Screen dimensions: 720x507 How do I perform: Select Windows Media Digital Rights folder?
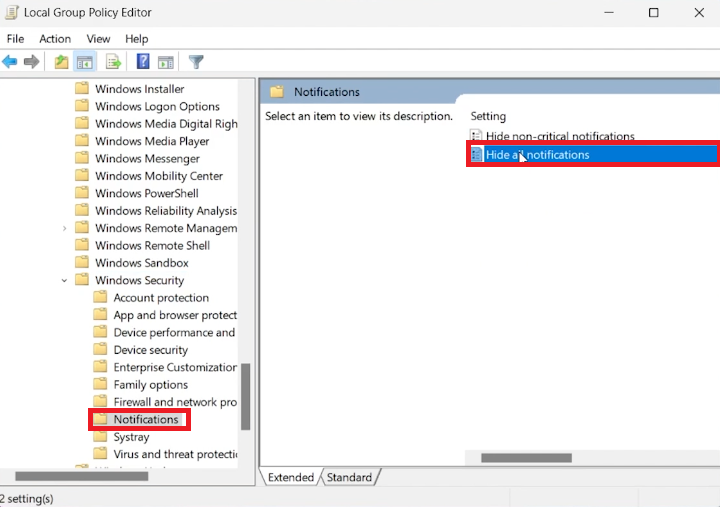click(166, 124)
